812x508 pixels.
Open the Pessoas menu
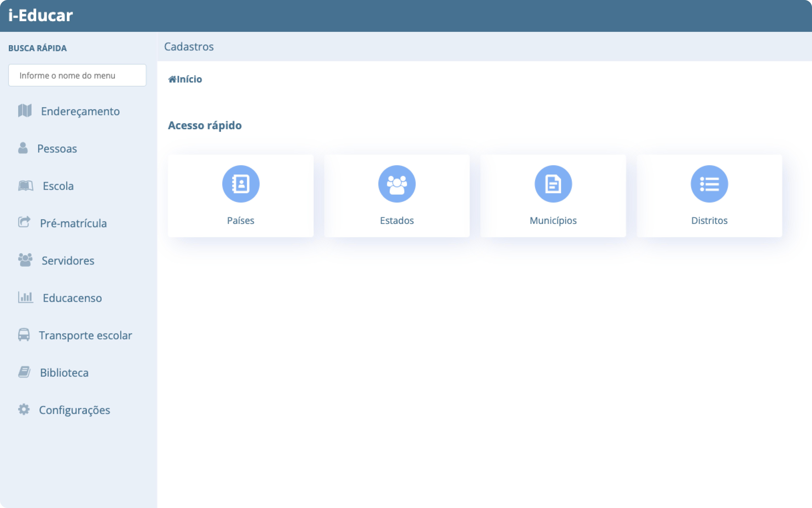(57, 148)
